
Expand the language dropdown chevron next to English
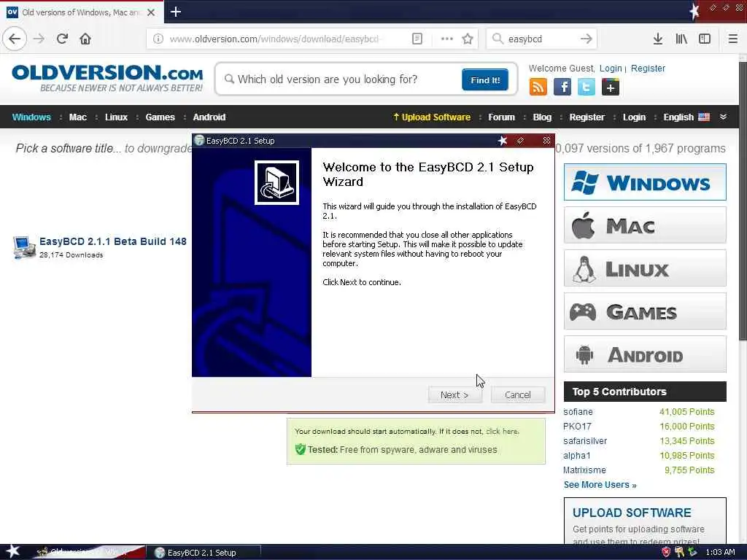(x=723, y=117)
